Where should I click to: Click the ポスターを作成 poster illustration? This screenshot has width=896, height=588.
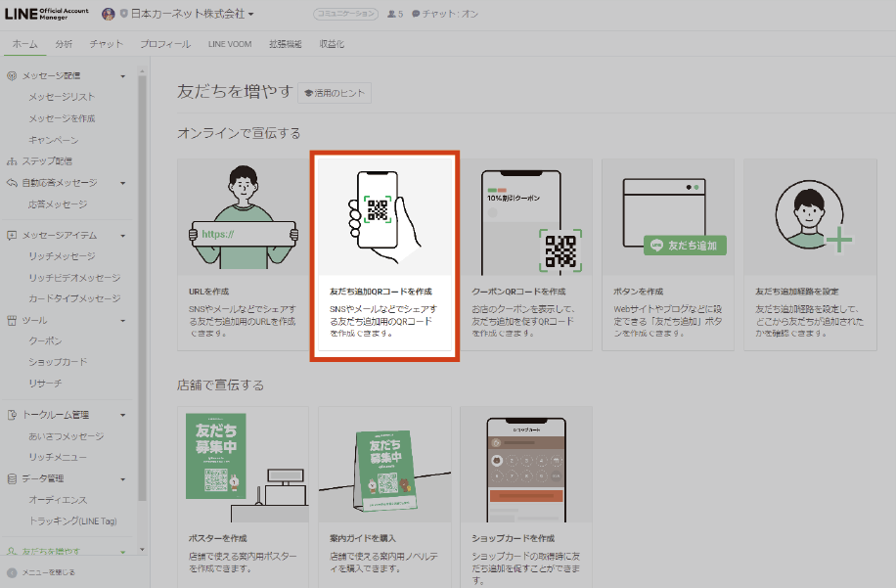click(x=244, y=465)
